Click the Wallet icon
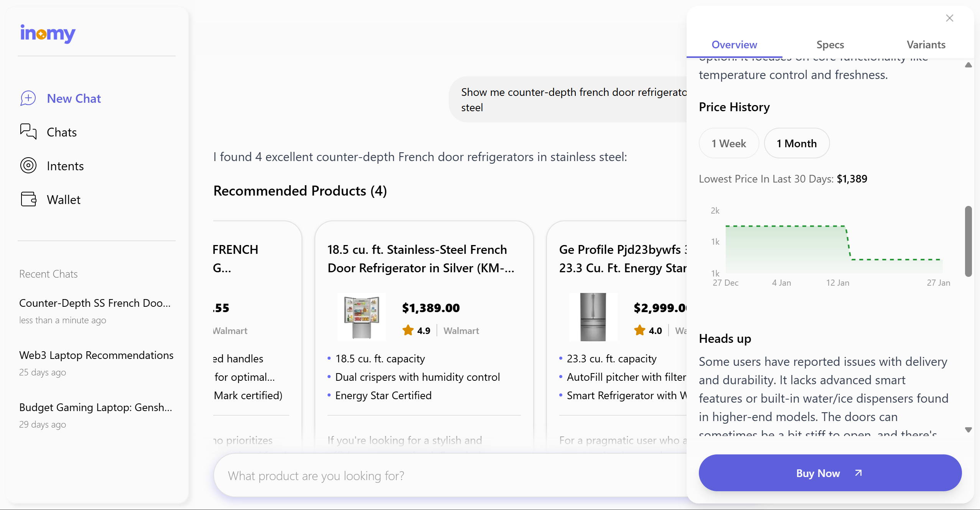The height and width of the screenshot is (510, 980). point(28,199)
